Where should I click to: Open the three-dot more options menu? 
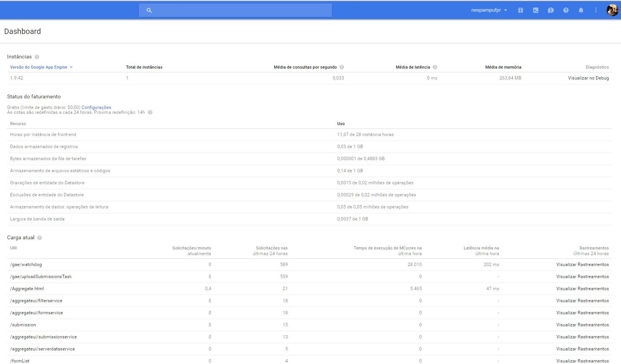tap(596, 10)
